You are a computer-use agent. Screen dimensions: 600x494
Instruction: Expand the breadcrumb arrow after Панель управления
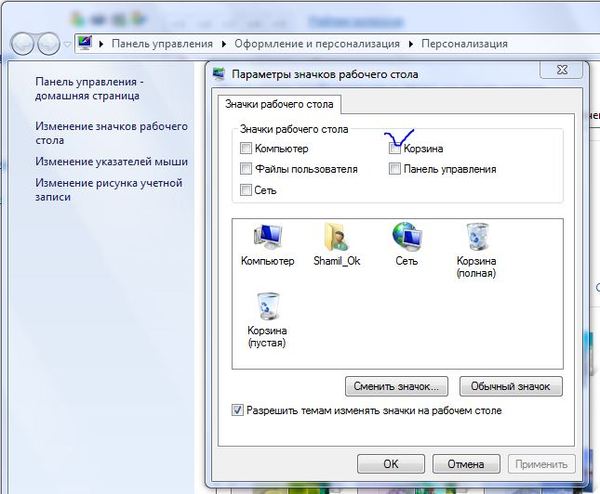[x=224, y=44]
